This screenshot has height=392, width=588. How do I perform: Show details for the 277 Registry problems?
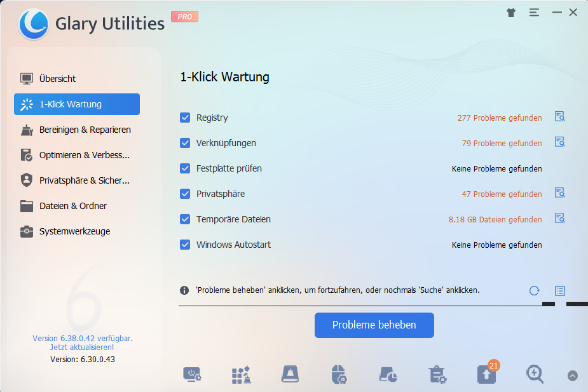559,117
